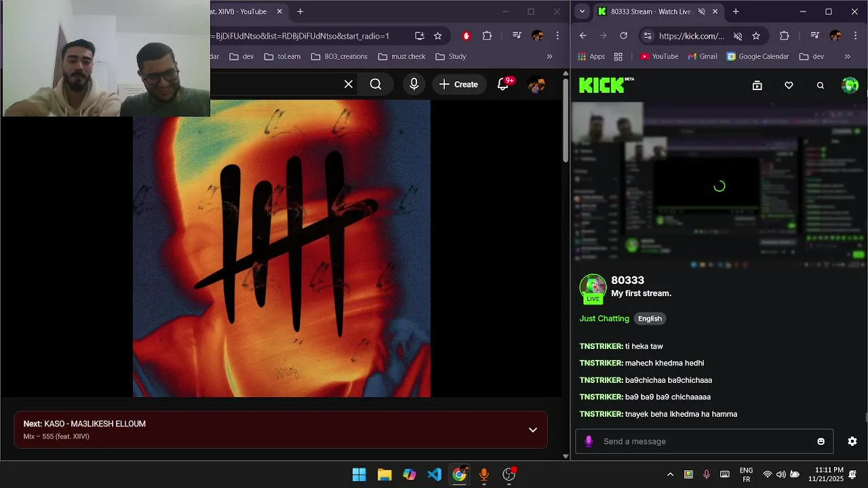This screenshot has width=868, height=488.
Task: Close the 80333 Stream Kick tab
Action: click(715, 12)
